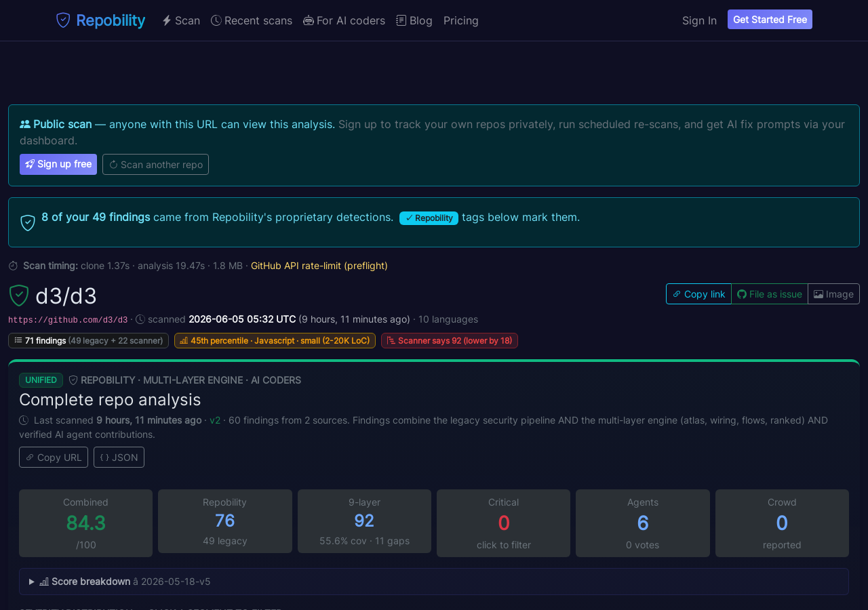Click the Public scan people icon
The height and width of the screenshot is (610, 868).
pos(25,124)
